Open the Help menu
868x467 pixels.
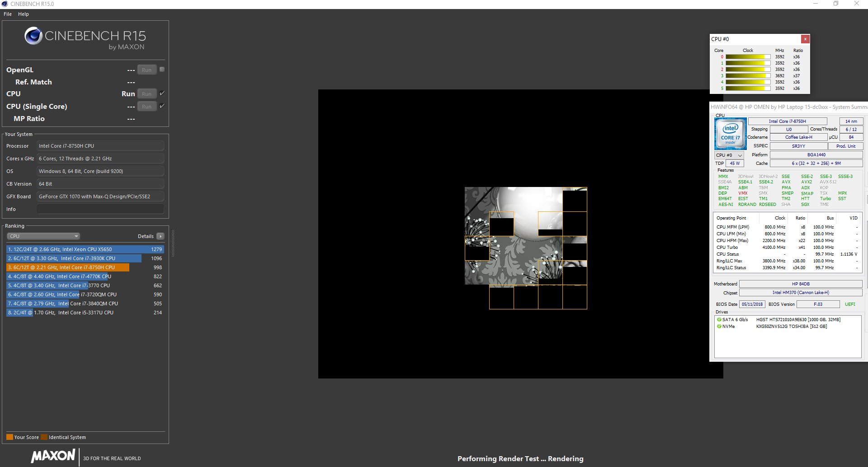[24, 14]
